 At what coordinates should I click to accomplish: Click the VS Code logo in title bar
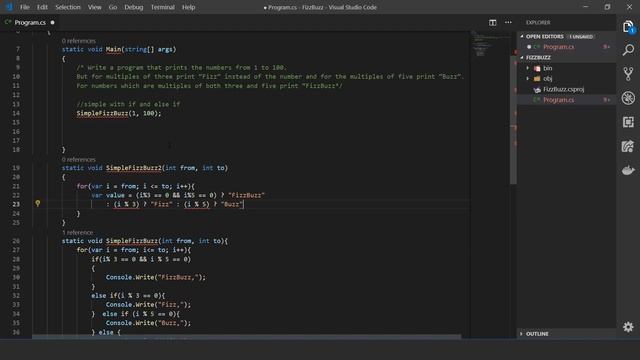pyautogui.click(x=9, y=7)
